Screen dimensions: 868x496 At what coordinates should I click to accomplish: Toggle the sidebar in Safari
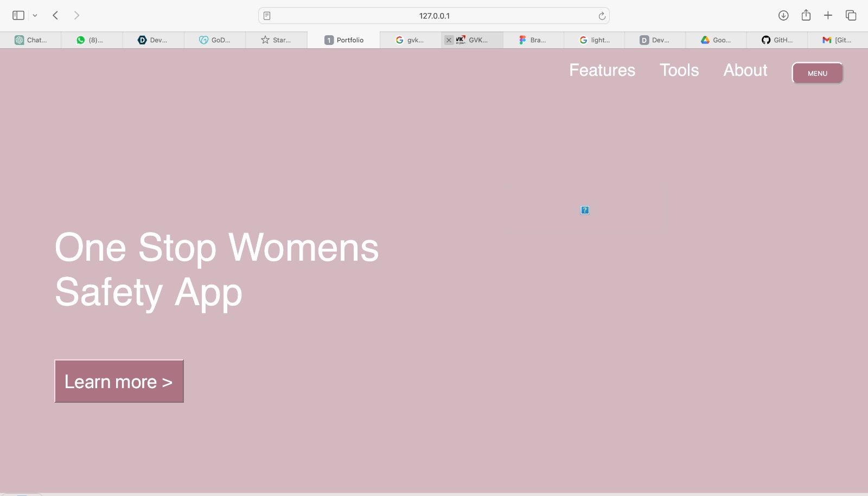point(18,15)
